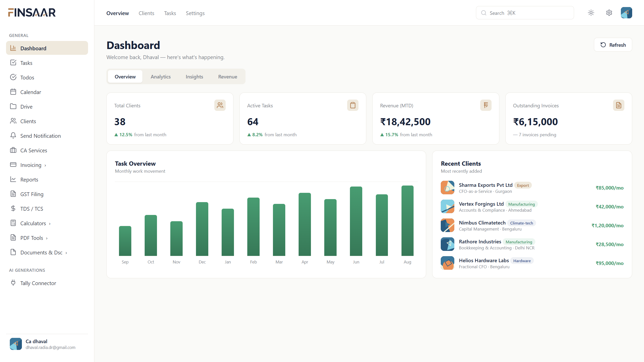Click the GST Filing document icon

click(13, 194)
